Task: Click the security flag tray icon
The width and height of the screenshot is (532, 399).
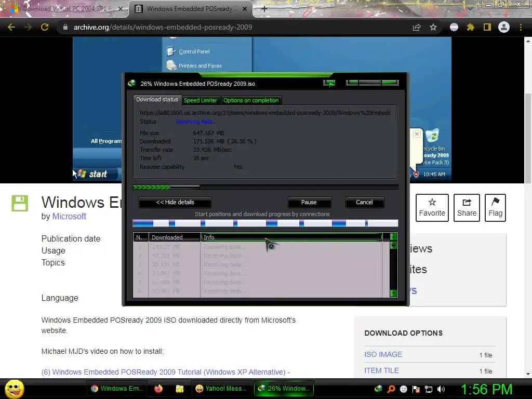Action: (416, 389)
